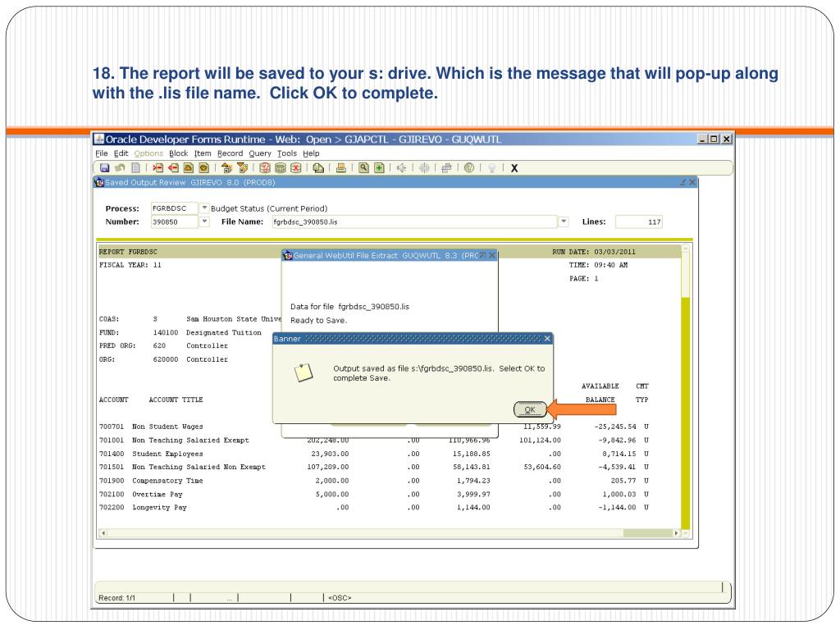This screenshot has height=630, width=840.
Task: Click the Lines count field
Action: [639, 221]
